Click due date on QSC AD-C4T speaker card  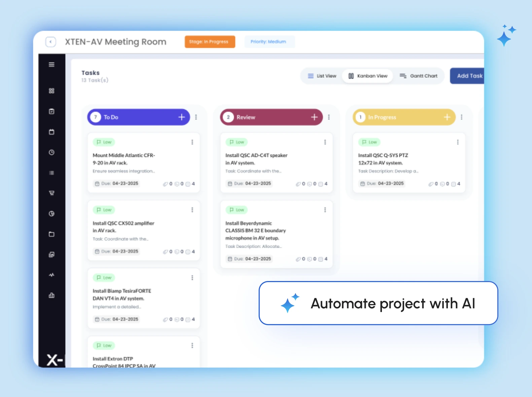249,184
